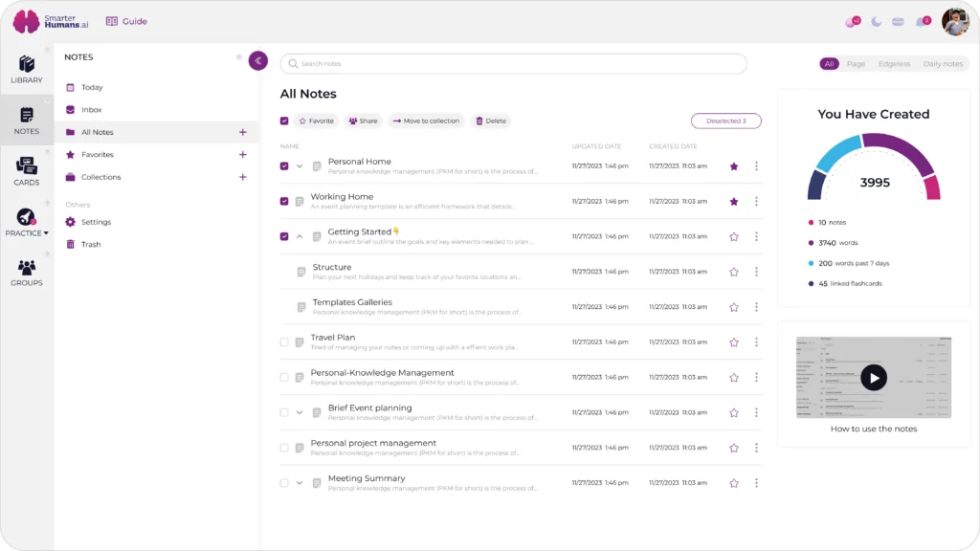The image size is (980, 551).
Task: Click Move to collection button
Action: click(426, 121)
